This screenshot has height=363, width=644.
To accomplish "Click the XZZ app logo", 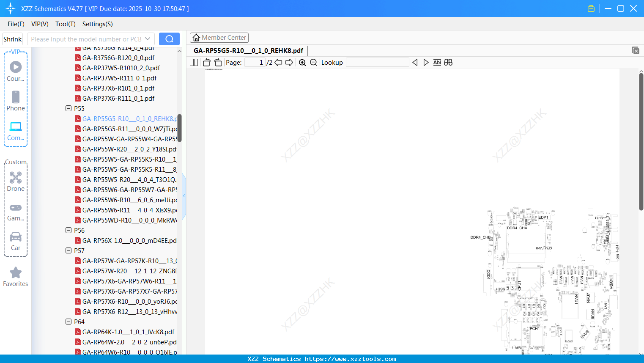I will tap(11, 8).
